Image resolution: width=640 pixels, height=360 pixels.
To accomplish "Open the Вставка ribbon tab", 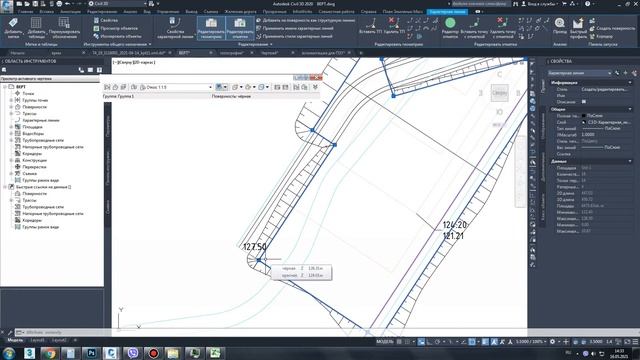I will (47, 11).
